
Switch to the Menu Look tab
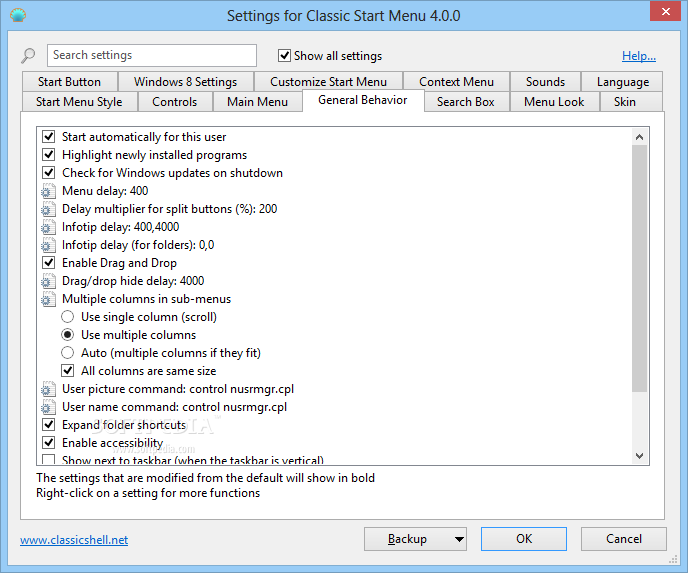point(554,102)
